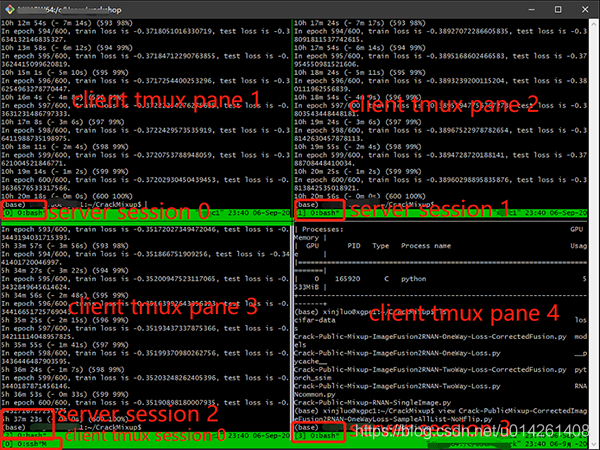Click the 'Ncommon.py' text in file listing
This screenshot has height=450, width=600.
click(x=315, y=395)
